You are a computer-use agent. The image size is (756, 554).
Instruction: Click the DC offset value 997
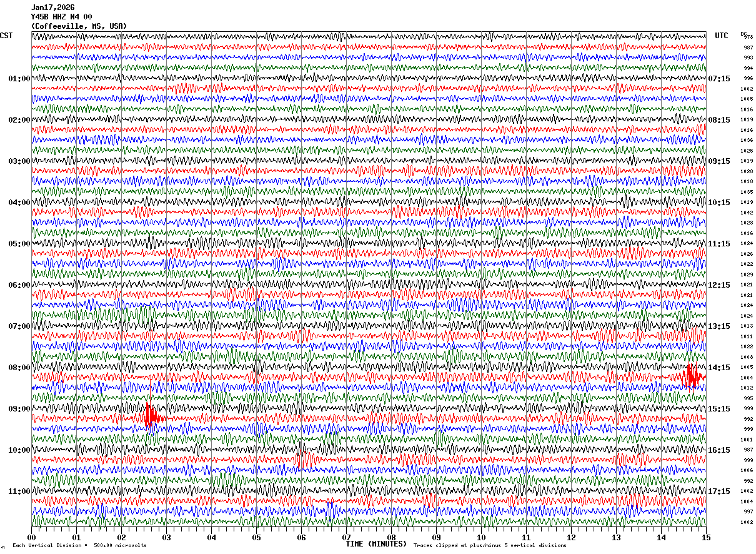pos(749,512)
